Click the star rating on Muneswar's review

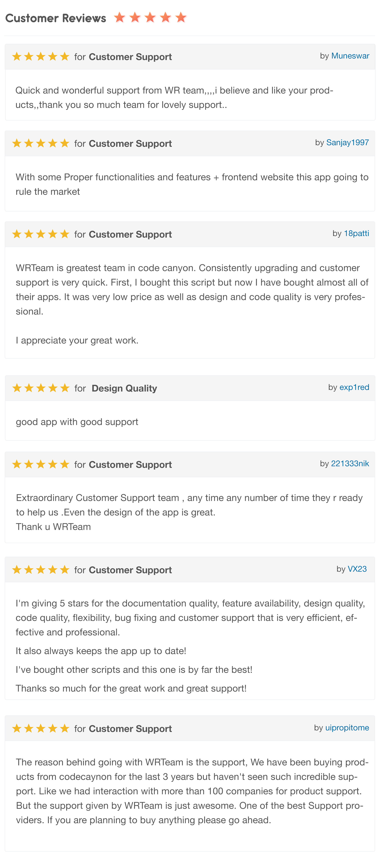(41, 56)
